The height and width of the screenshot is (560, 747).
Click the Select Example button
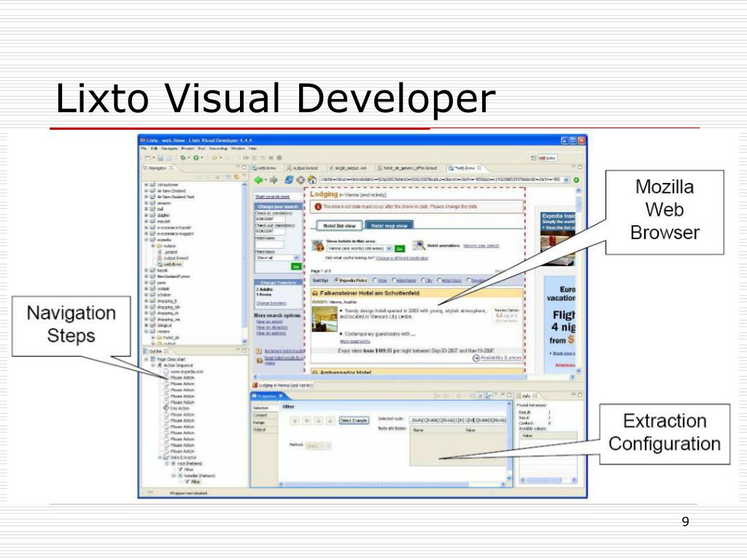(x=354, y=421)
